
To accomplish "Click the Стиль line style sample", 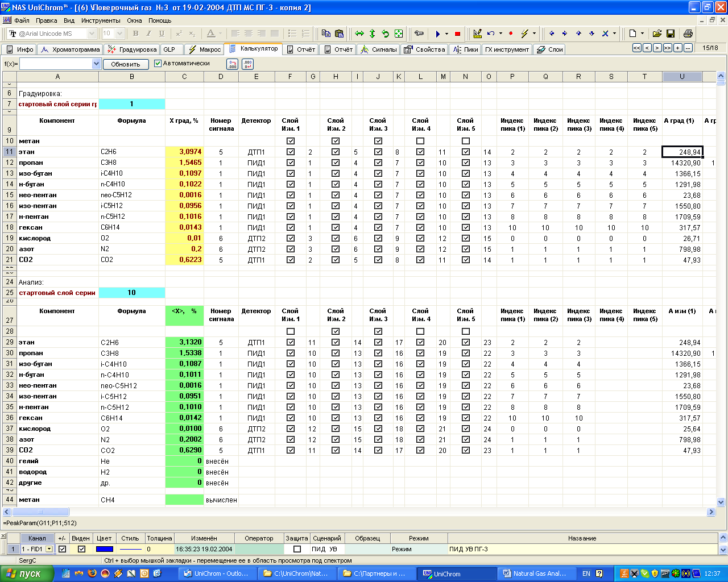I will pos(130,549).
